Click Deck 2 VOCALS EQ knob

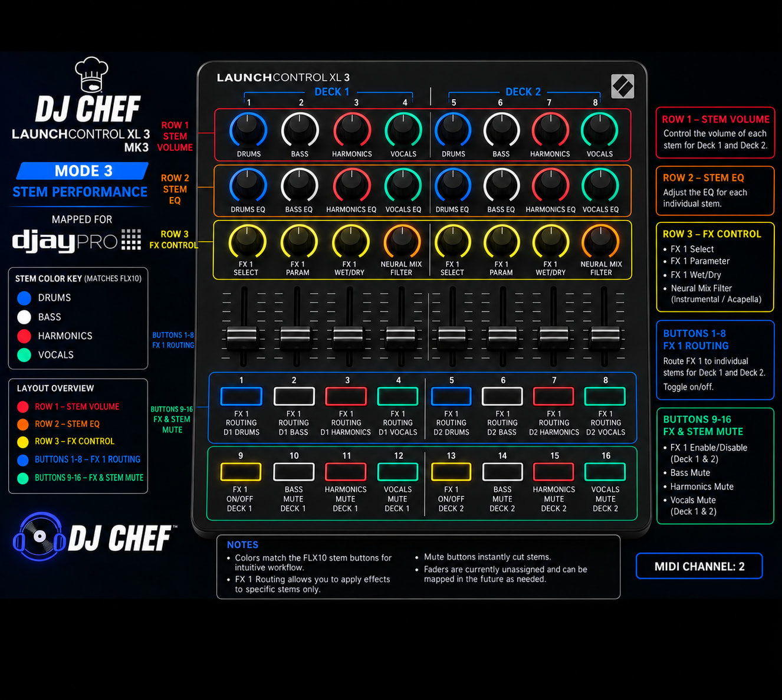pyautogui.click(x=600, y=185)
